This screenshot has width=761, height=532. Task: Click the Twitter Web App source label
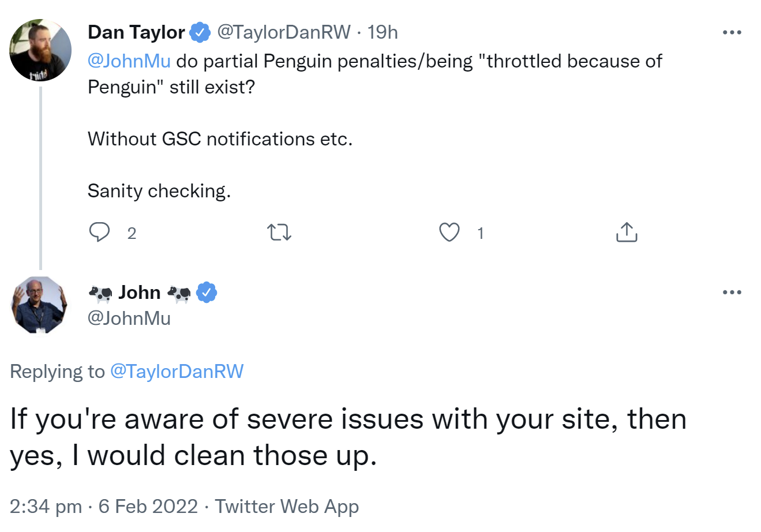287,506
